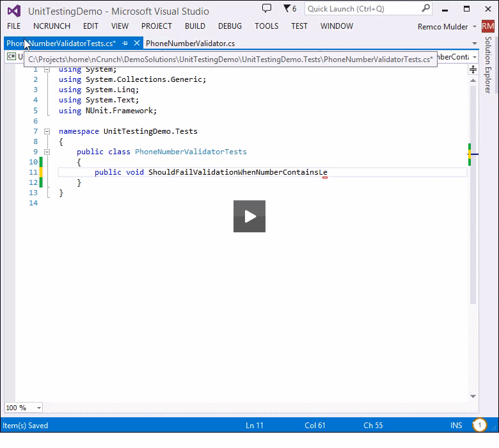499x448 pixels.
Task: Open the NCRUNCH menu
Action: (x=52, y=26)
